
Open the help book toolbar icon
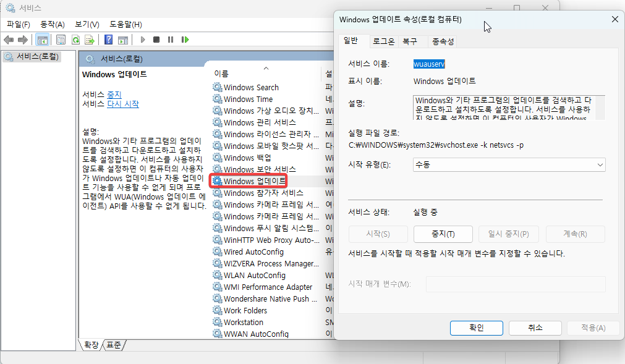108,40
